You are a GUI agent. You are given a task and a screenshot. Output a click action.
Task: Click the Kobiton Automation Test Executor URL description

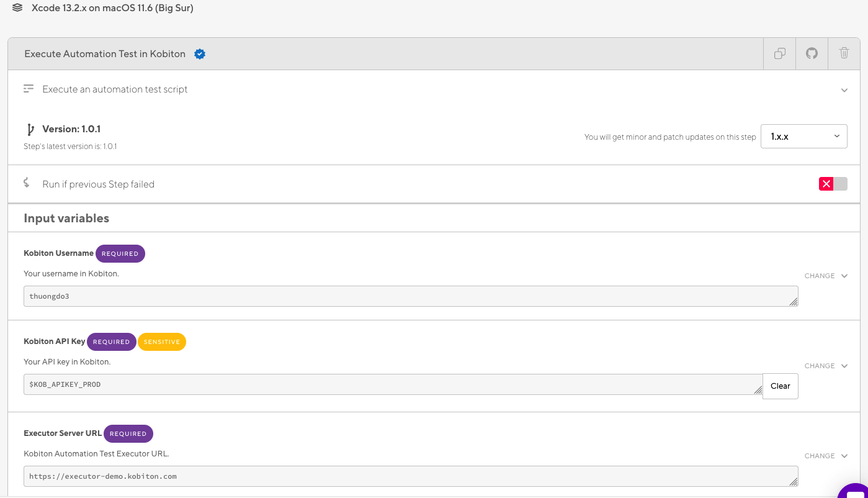[96, 453]
